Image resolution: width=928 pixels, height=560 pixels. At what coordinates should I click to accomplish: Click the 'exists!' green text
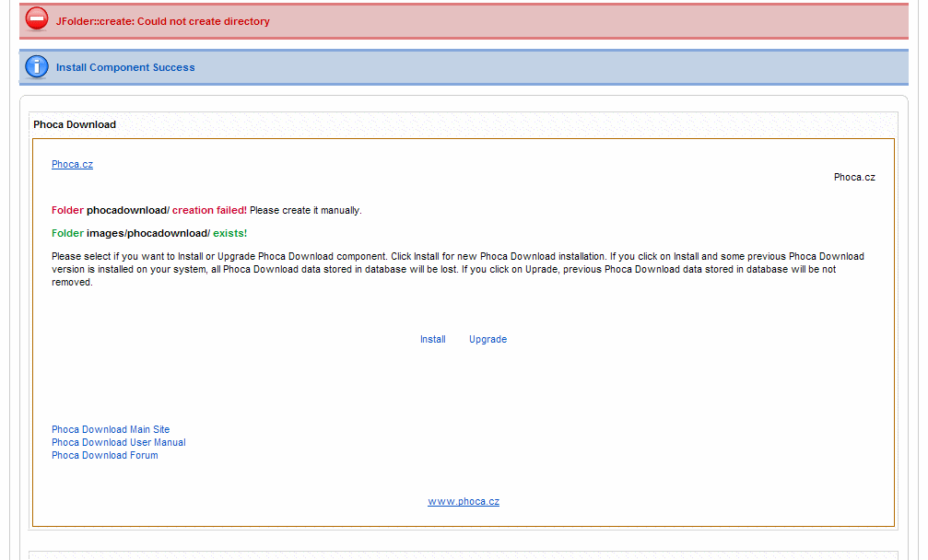230,234
